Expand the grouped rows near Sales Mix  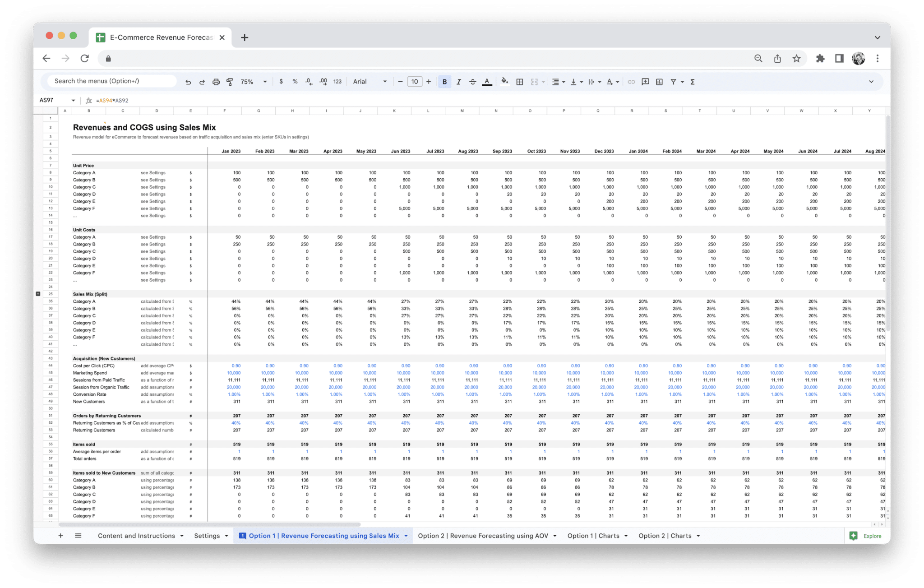coord(38,293)
